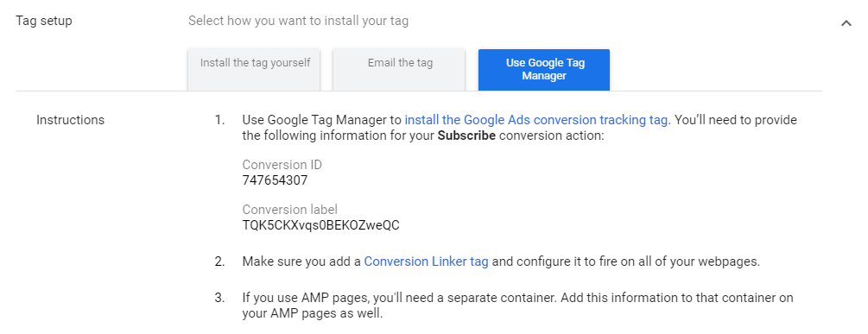
Task: Click the step 1 list number
Action: click(x=219, y=119)
